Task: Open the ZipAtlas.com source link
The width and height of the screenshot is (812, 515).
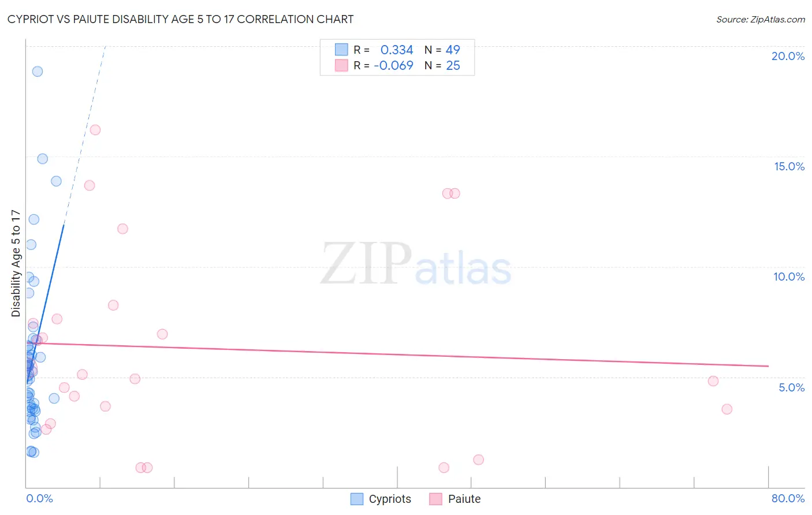Action: pos(761,20)
